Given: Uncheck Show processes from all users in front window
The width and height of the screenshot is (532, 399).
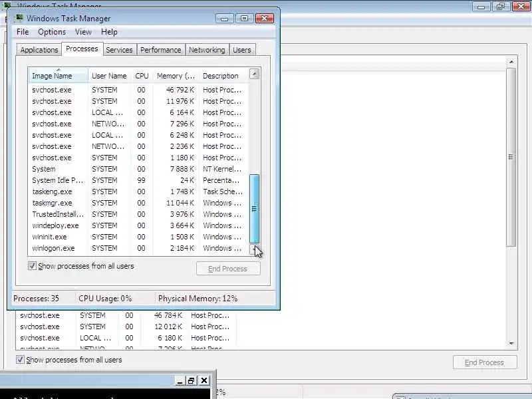Looking at the screenshot, I should click(32, 265).
